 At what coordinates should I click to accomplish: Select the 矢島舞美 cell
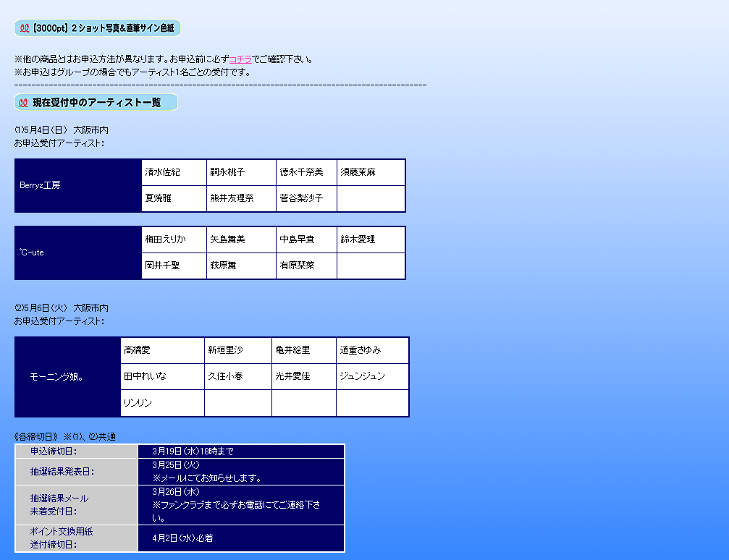tap(241, 239)
